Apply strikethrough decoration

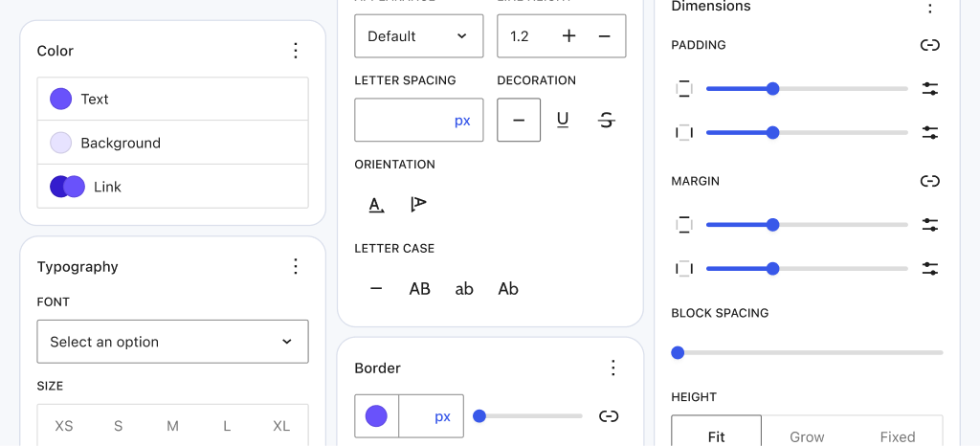point(606,120)
